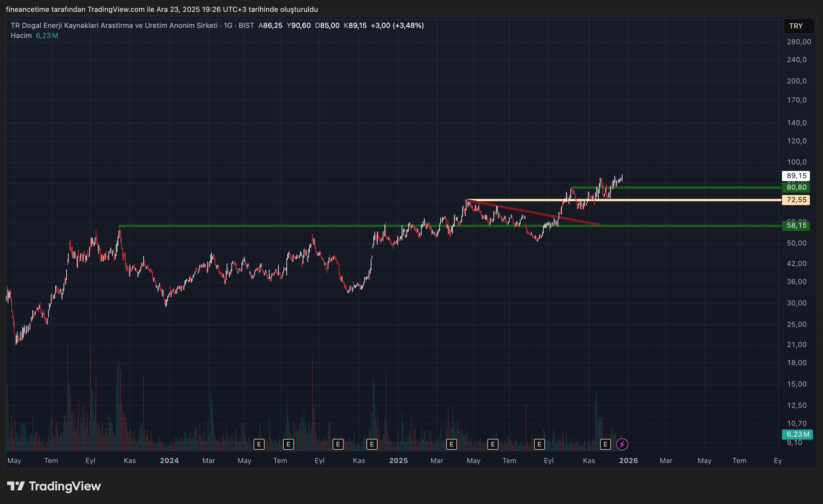Click the leftmost earnings E marker
Screen dimensions: 823x504
(x=259, y=444)
